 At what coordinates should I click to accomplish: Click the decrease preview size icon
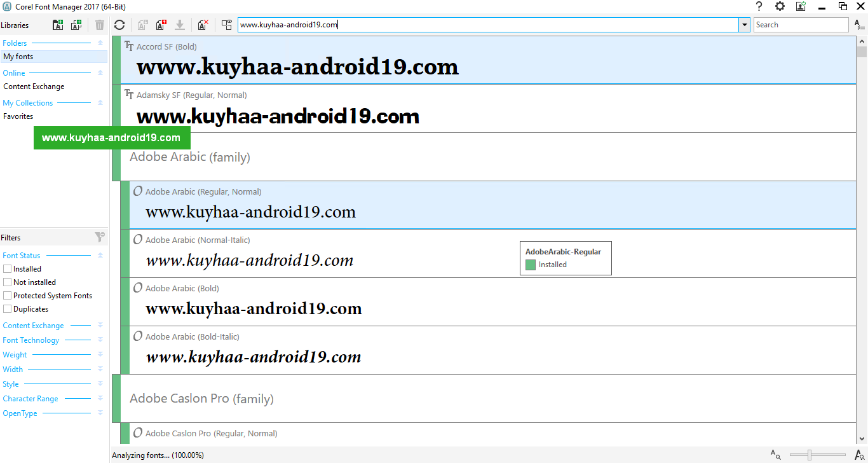[776, 455]
